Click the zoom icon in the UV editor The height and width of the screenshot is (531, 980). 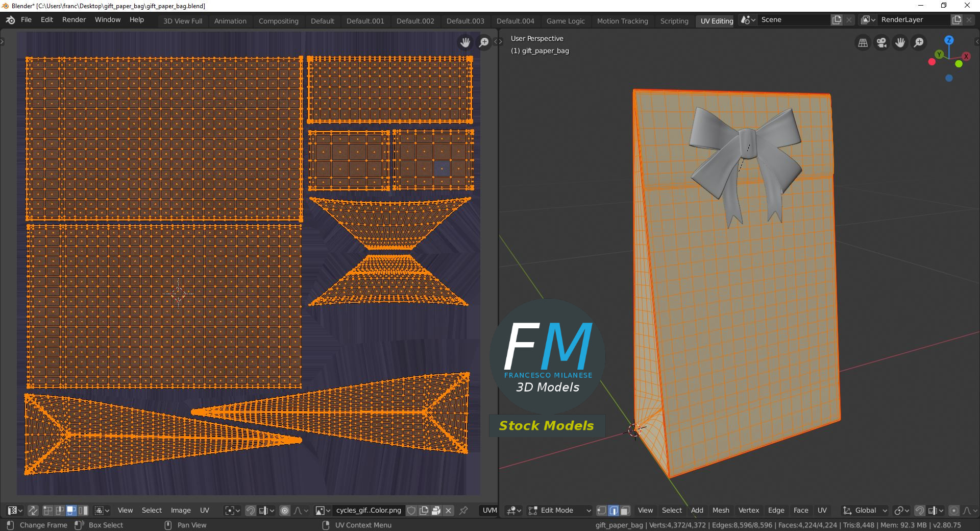(x=484, y=42)
